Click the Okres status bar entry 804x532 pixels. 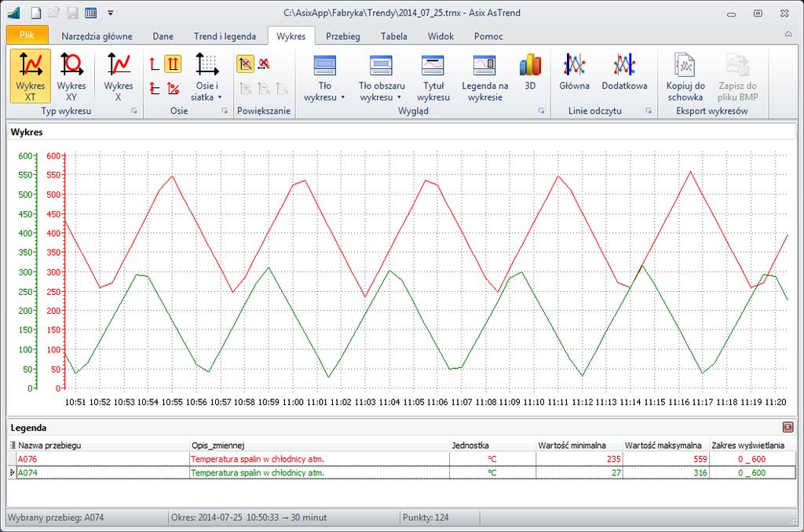pos(249,518)
